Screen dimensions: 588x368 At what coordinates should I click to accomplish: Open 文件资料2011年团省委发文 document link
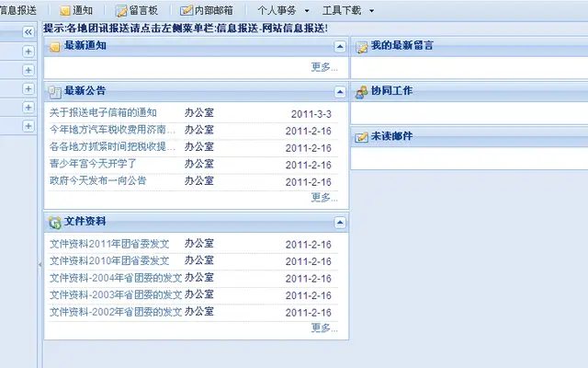[109, 244]
